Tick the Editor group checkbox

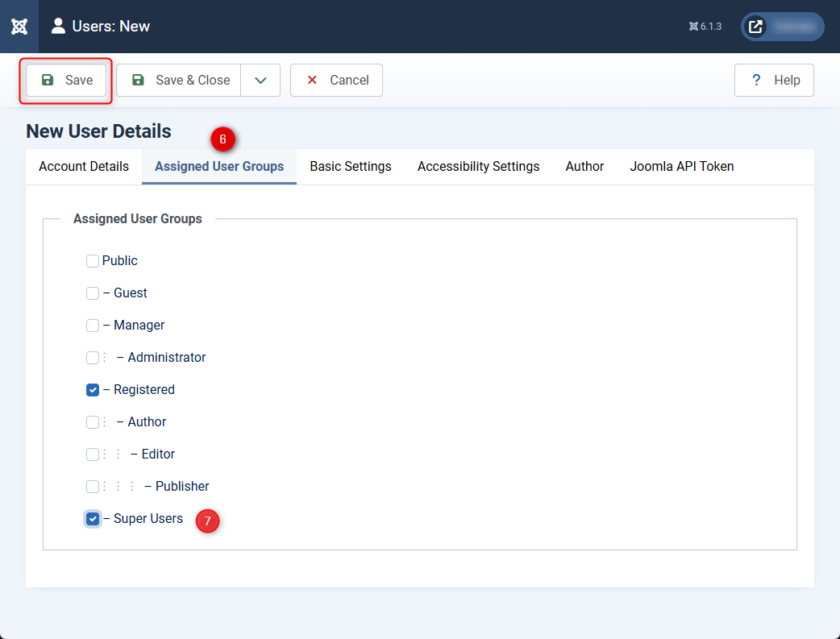coord(93,454)
